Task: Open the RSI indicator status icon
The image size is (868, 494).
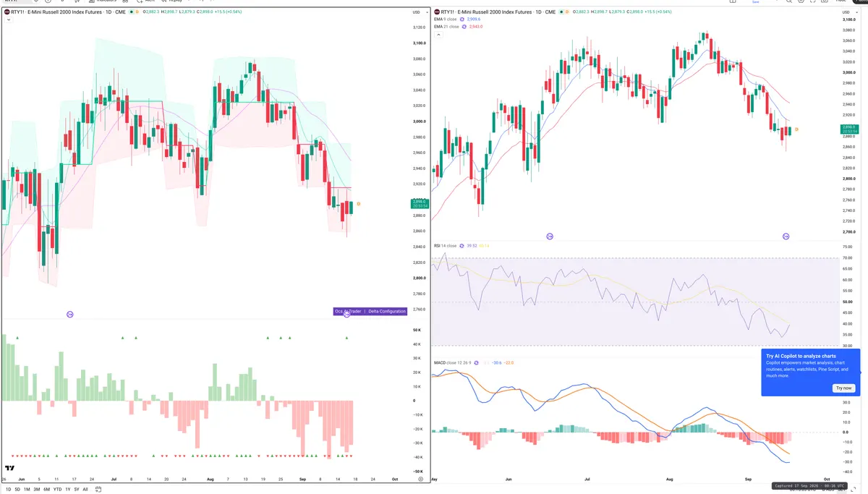Action: (461, 246)
